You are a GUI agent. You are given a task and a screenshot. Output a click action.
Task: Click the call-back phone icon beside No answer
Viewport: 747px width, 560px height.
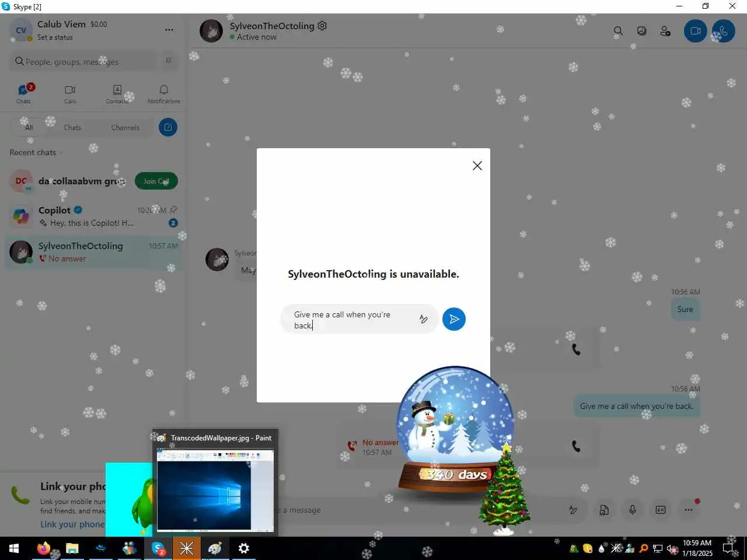point(576,446)
